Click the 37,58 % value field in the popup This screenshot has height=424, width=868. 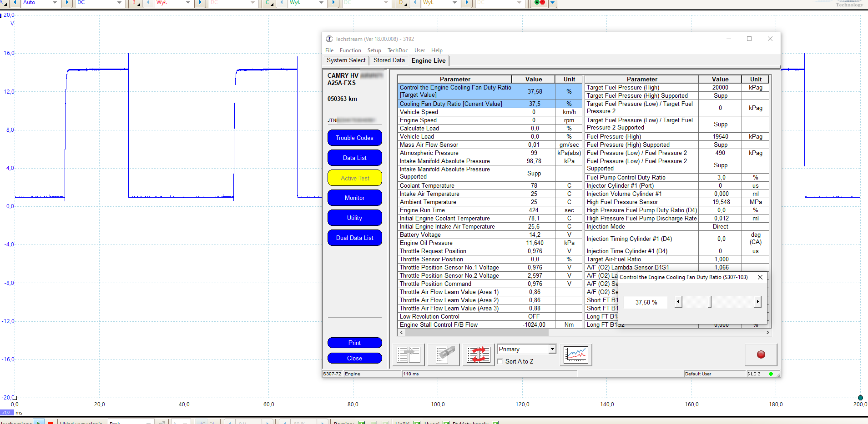pos(646,302)
